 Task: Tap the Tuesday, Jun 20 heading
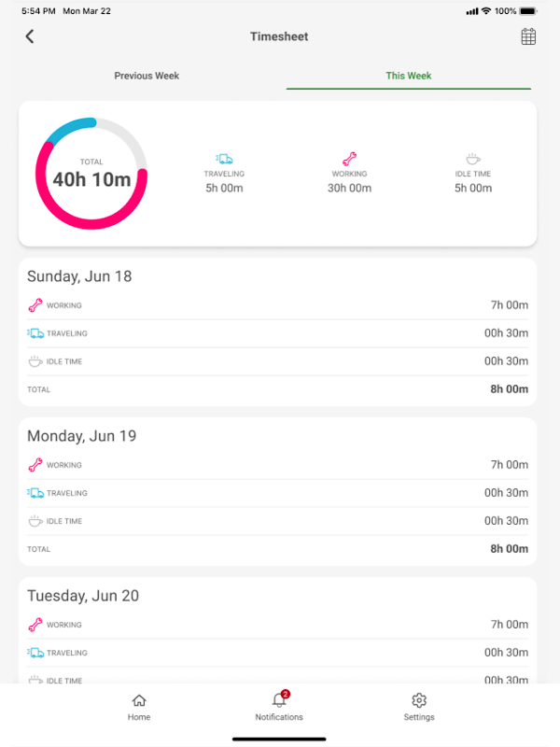tap(83, 596)
